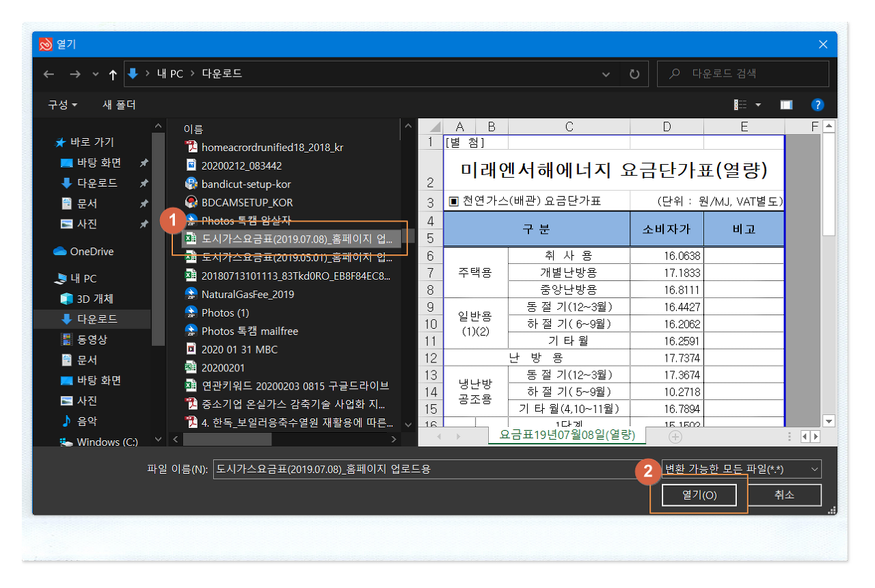Screen dimensions: 875x588
Task: Open the view options dropdown arrow
Action: 758,105
